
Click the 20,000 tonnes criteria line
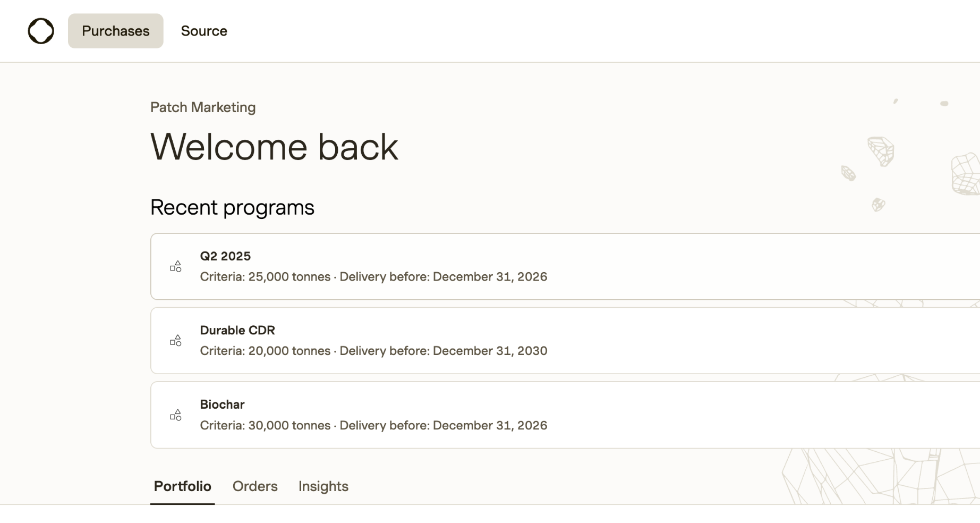pyautogui.click(x=373, y=351)
